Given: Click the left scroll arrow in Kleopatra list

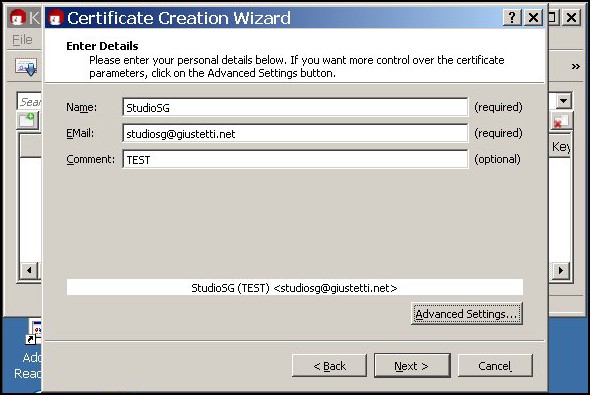Looking at the screenshot, I should [29, 270].
